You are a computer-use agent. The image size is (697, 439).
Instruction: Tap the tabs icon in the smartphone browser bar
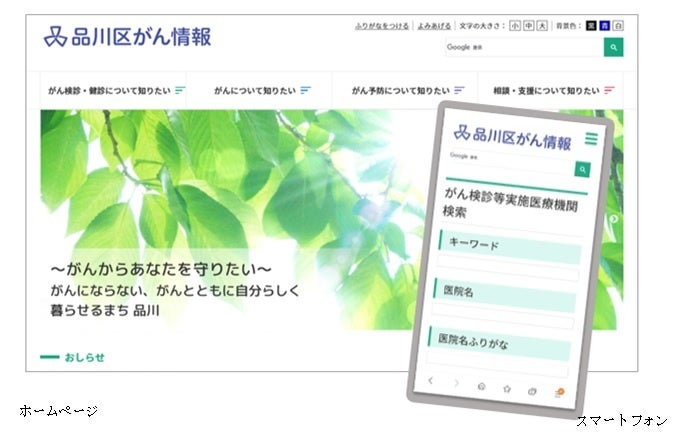coord(532,391)
